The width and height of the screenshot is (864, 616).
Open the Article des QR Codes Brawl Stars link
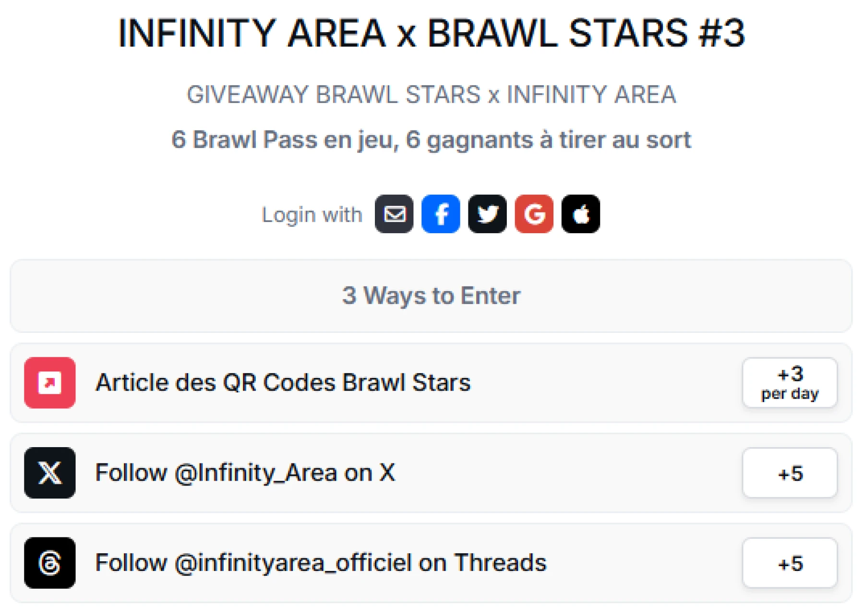tap(283, 383)
